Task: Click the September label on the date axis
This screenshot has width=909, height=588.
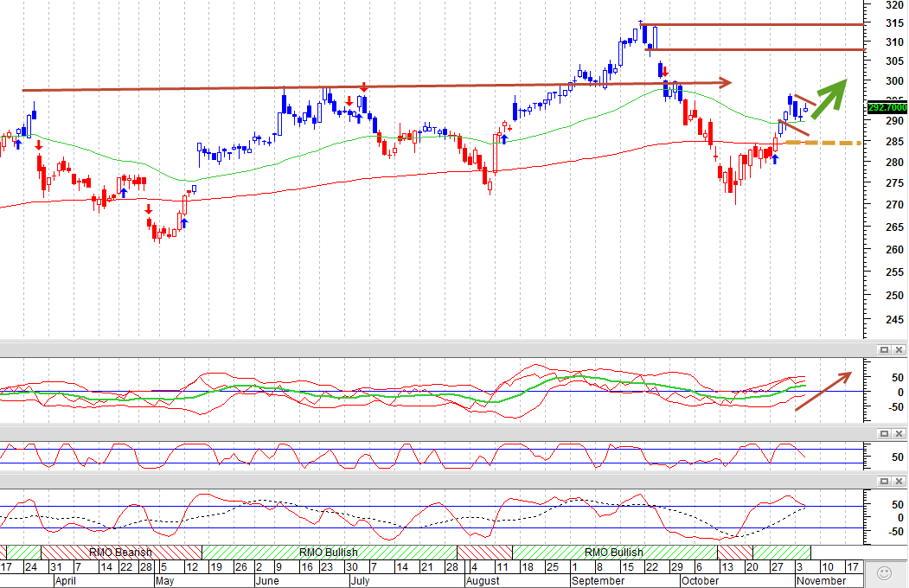Action: (599, 581)
